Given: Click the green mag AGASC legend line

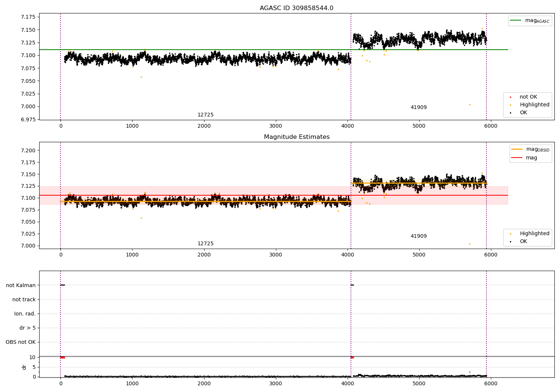Looking at the screenshot, I should (516, 21).
